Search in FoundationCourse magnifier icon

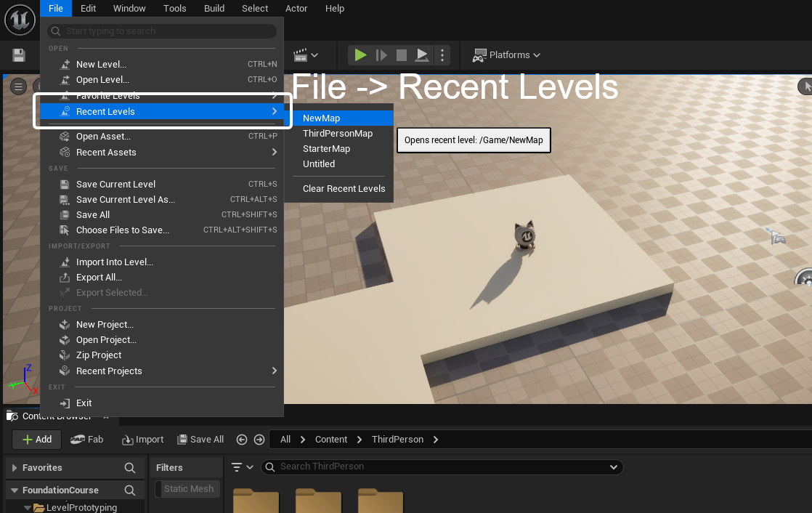[130, 490]
